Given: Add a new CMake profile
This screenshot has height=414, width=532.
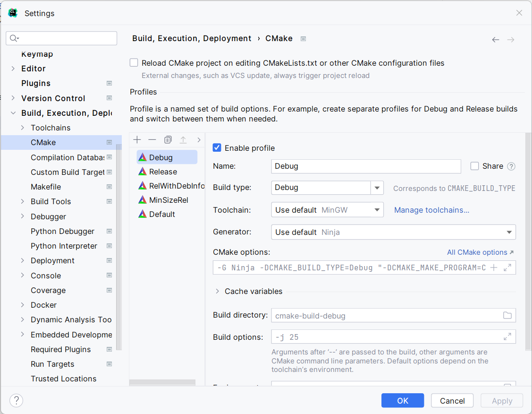Looking at the screenshot, I should (137, 139).
